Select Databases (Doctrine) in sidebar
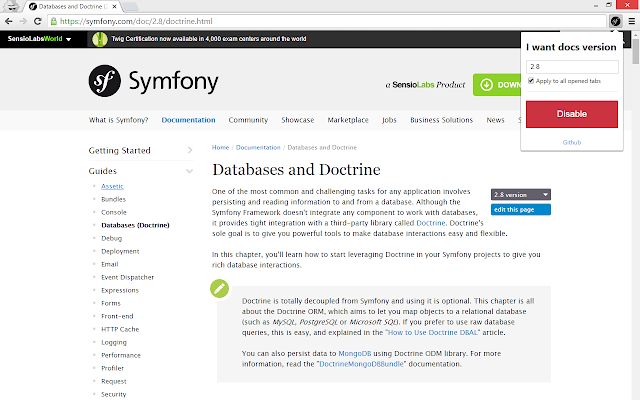 point(135,225)
